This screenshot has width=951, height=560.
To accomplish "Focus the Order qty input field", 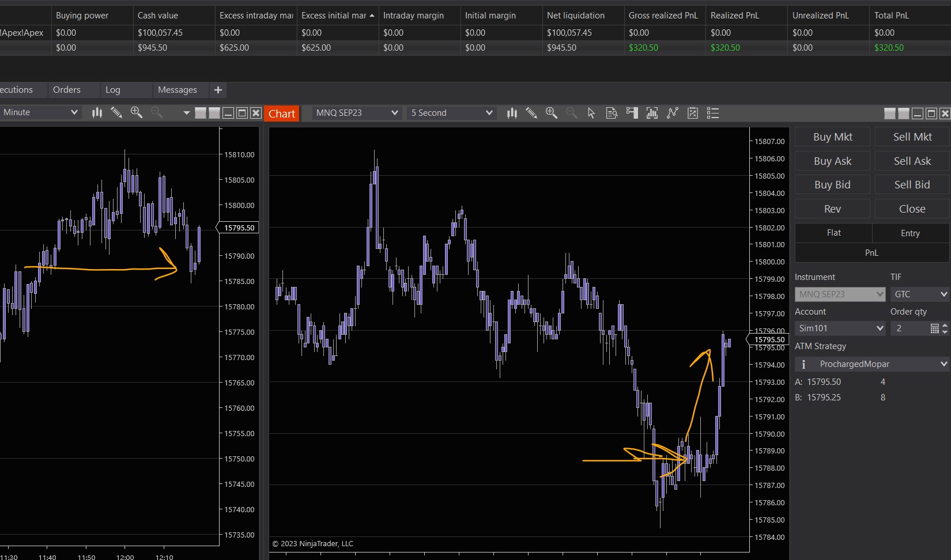I will tap(910, 328).
